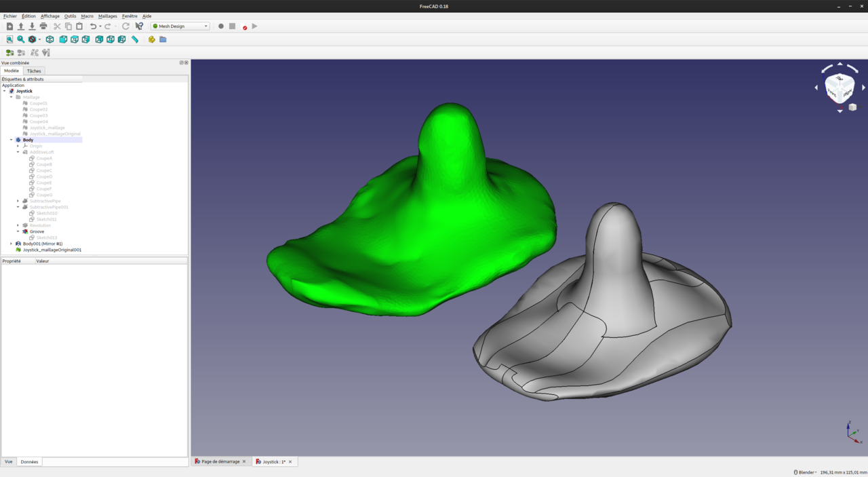The width and height of the screenshot is (868, 477).
Task: Set the Rear view cube icon
Action: click(99, 39)
